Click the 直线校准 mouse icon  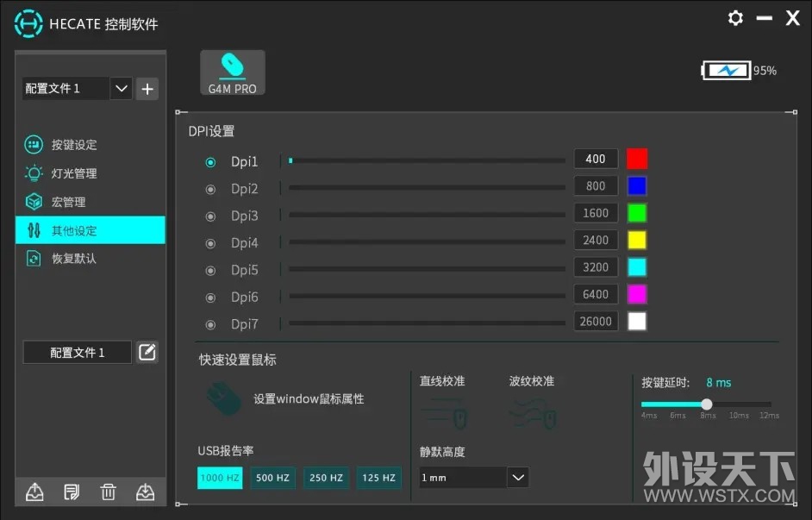point(444,413)
